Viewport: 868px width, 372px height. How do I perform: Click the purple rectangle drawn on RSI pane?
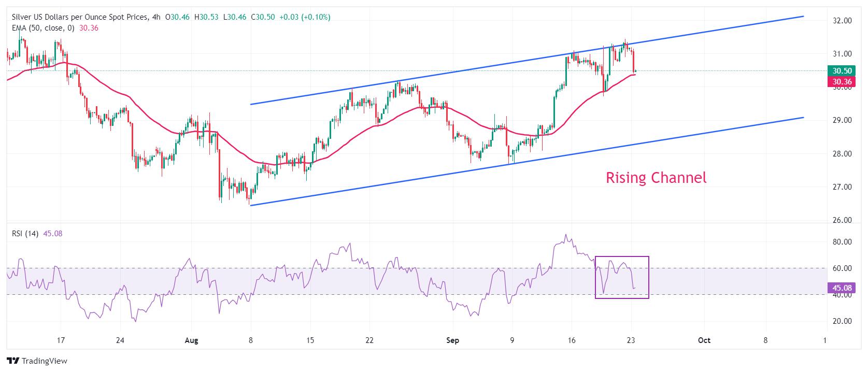click(x=622, y=277)
